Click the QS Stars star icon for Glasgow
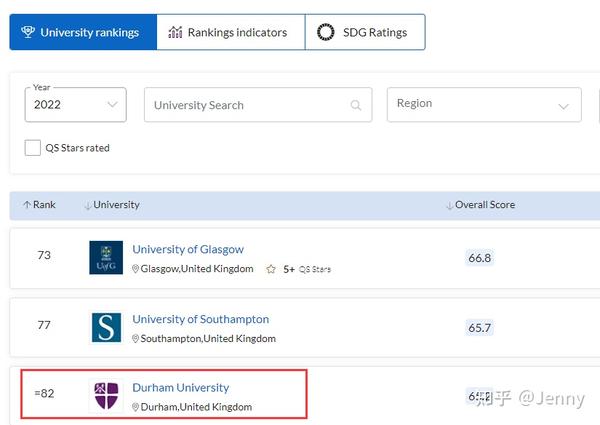Screen dimensions: 600x425 (x=271, y=269)
